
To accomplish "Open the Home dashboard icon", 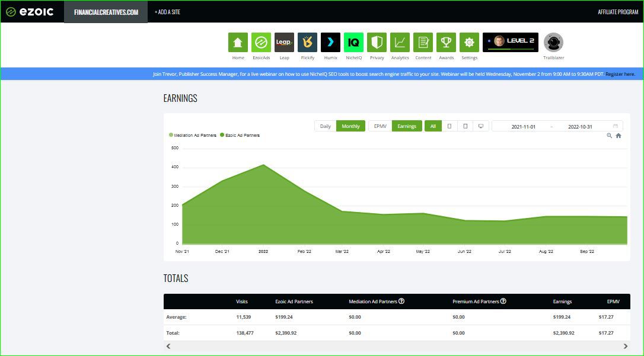I will [238, 42].
